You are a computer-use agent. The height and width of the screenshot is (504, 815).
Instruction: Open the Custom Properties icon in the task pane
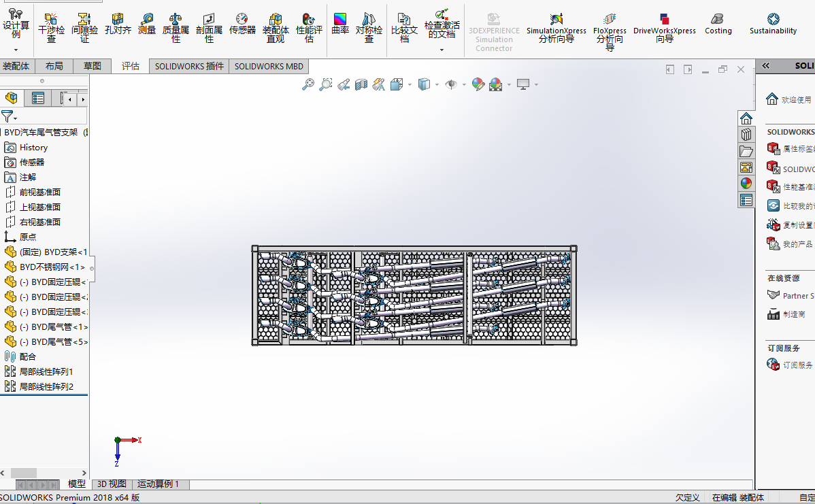click(746, 200)
